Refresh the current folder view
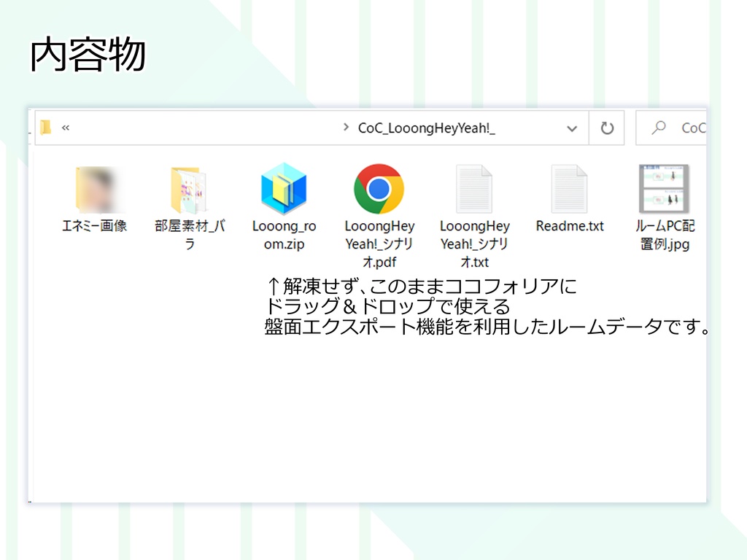Viewport: 747px width, 560px height. pos(606,128)
